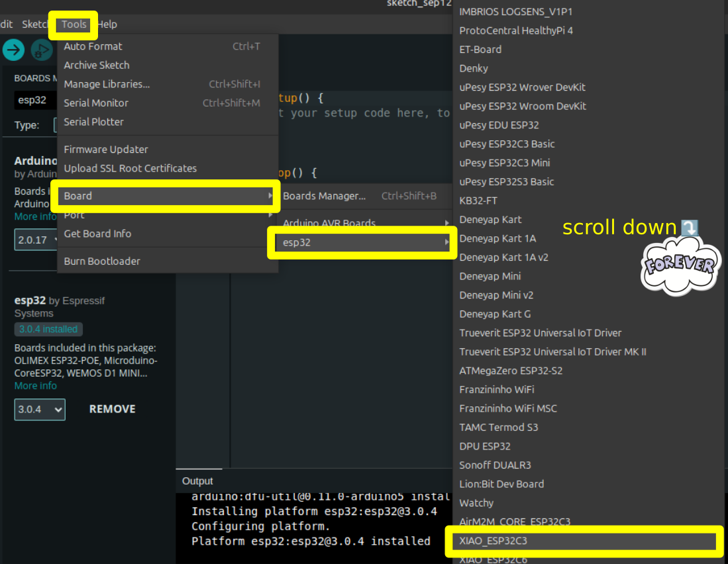This screenshot has height=564, width=728.
Task: Select the Output panel tab
Action: tap(197, 481)
